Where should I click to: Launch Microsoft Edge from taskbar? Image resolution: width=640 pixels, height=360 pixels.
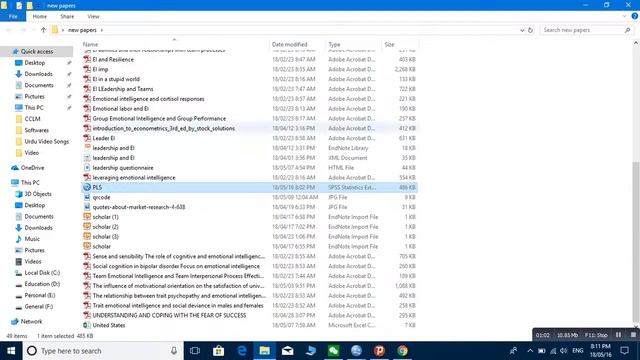[242, 351]
